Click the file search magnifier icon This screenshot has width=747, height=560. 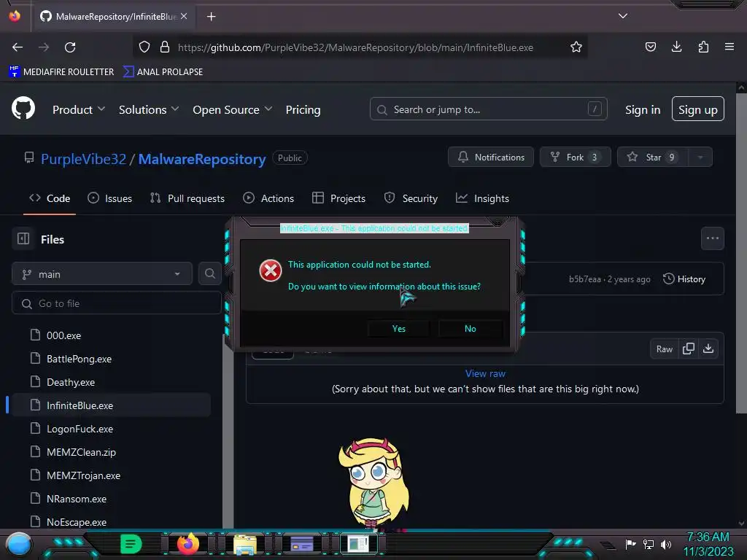coord(210,274)
